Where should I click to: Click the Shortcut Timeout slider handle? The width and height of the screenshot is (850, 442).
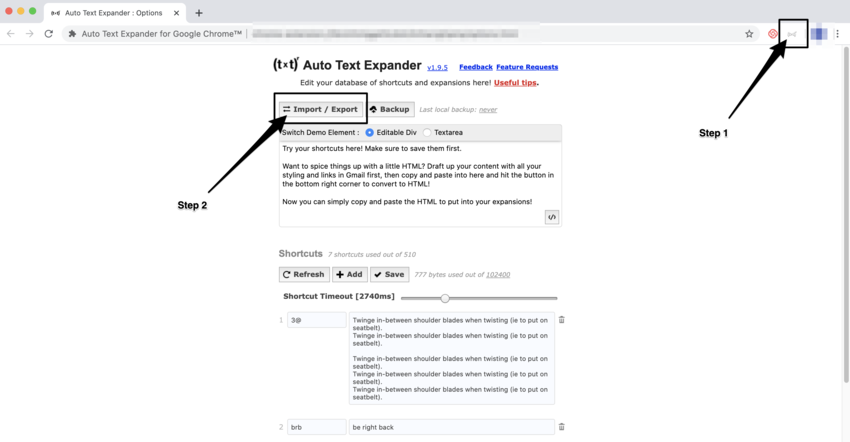[x=445, y=298]
